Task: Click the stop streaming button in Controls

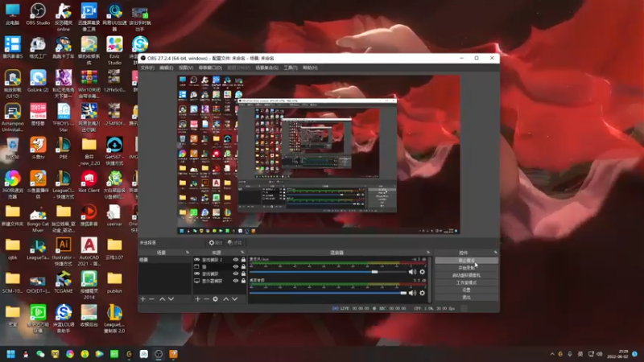Action: point(466,261)
